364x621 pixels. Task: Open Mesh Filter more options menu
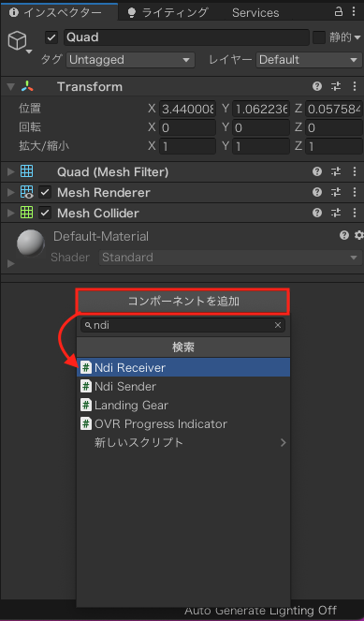355,171
